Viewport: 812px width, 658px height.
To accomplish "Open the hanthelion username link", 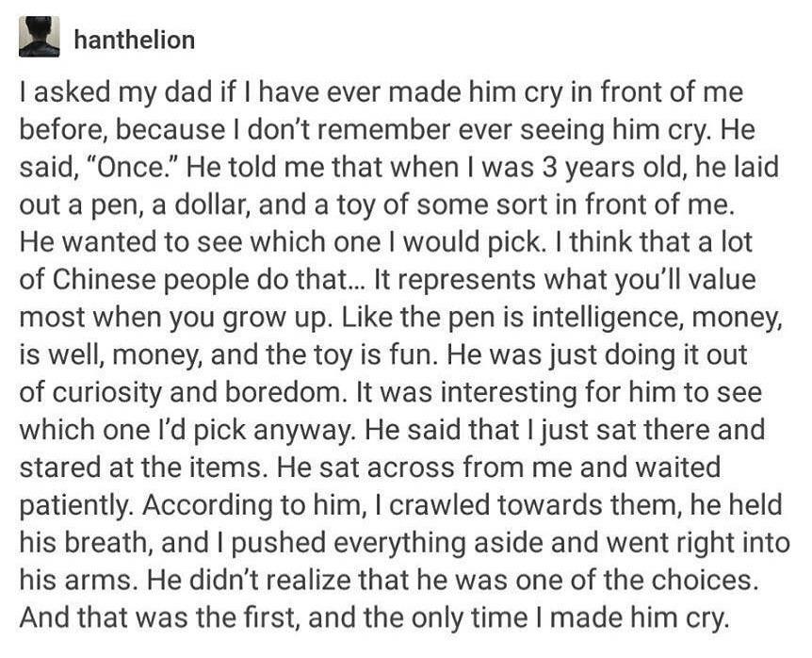I will [x=135, y=40].
